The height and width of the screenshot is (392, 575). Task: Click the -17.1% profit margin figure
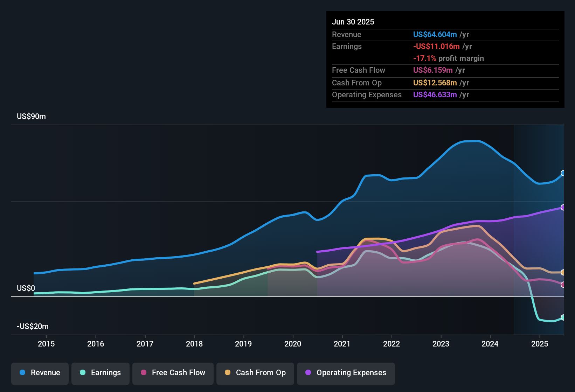(424, 58)
